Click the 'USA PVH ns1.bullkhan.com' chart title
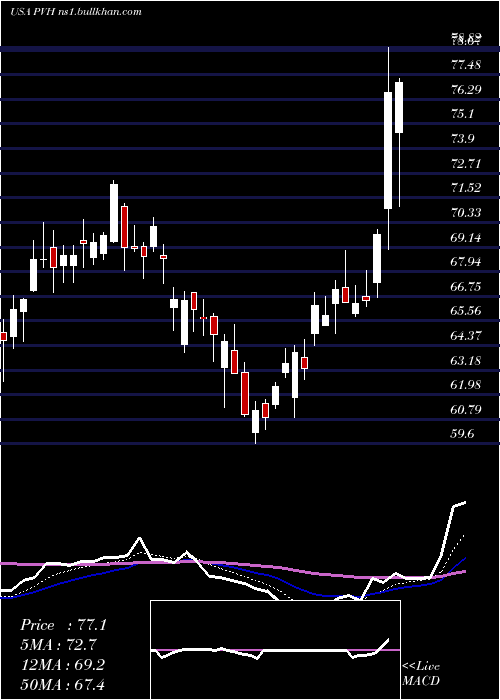Viewport: 500px width, 700px height. tap(76, 12)
